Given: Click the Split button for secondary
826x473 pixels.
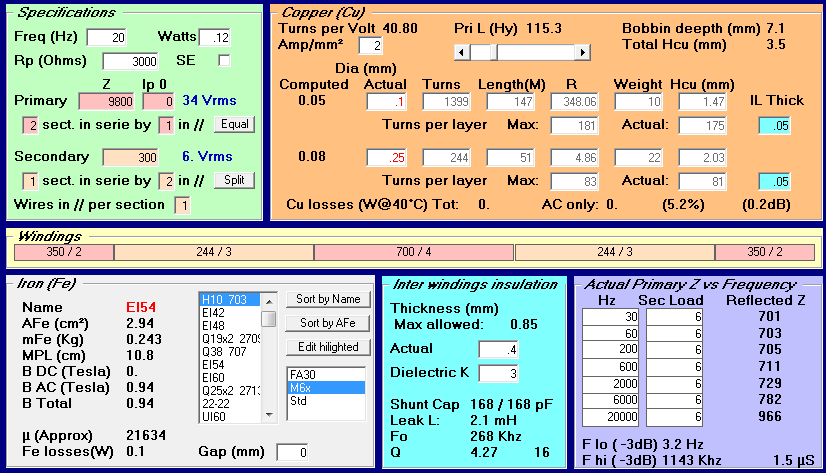Looking at the screenshot, I should pyautogui.click(x=234, y=180).
